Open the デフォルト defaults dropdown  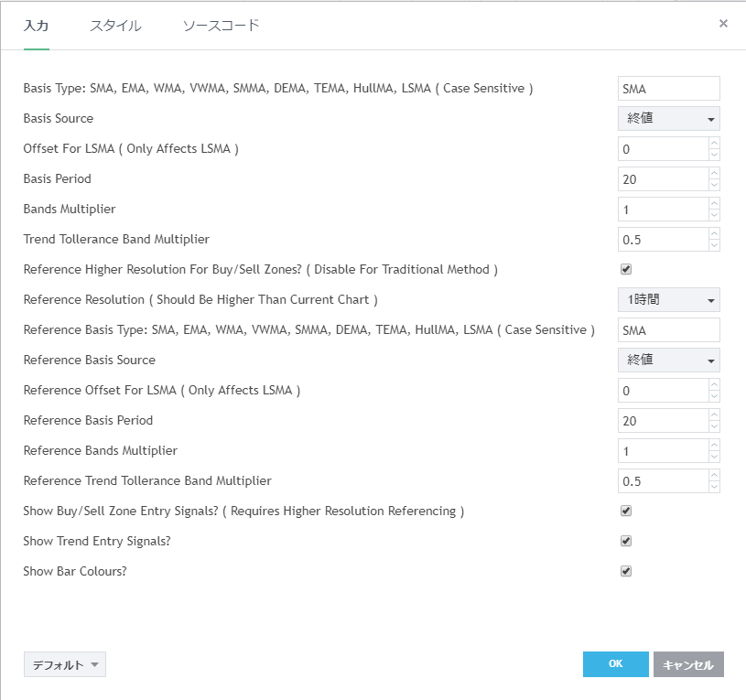point(65,665)
